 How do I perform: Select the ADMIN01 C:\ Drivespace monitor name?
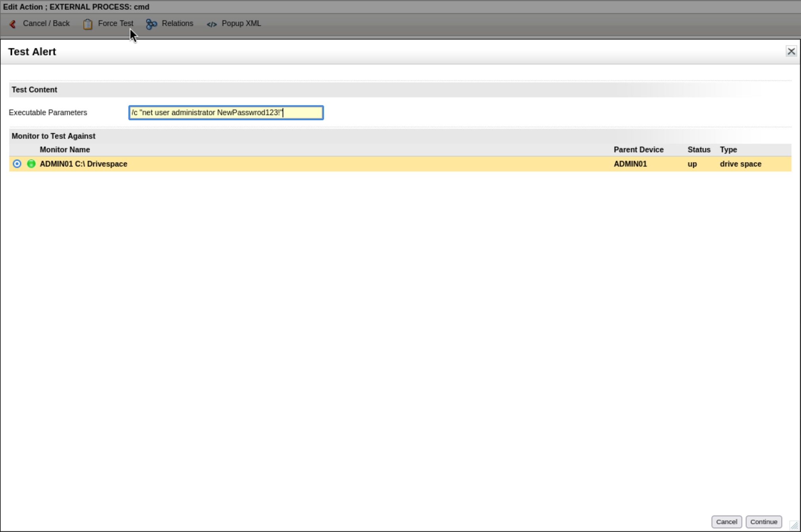click(x=83, y=164)
